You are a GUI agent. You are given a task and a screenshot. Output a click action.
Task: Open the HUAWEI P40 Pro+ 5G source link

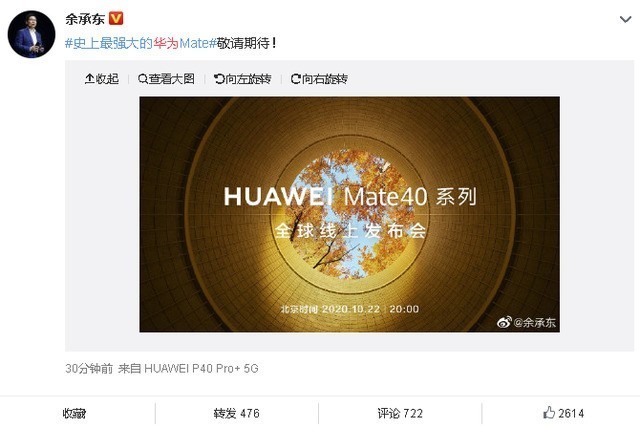click(x=201, y=368)
